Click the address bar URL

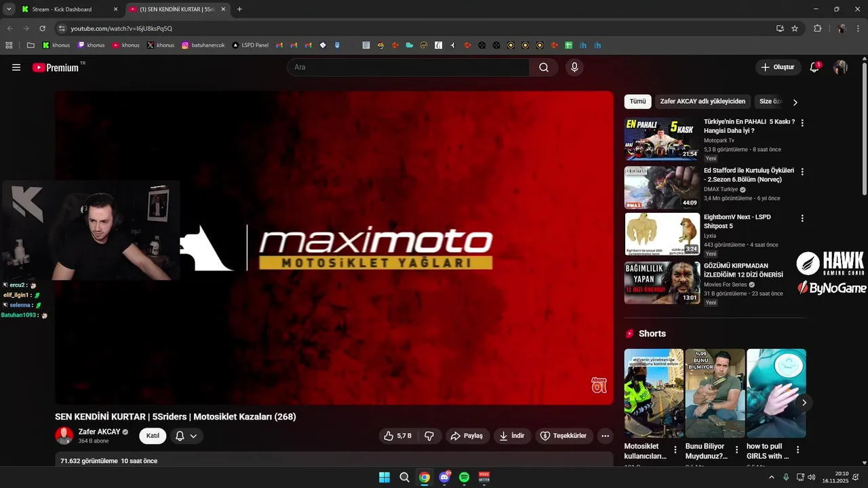(x=121, y=28)
